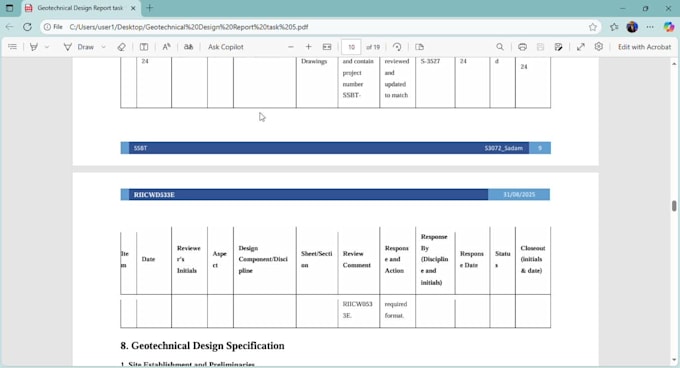Activate the Draw tool
Screen dimensions: 680x368
coord(79,47)
